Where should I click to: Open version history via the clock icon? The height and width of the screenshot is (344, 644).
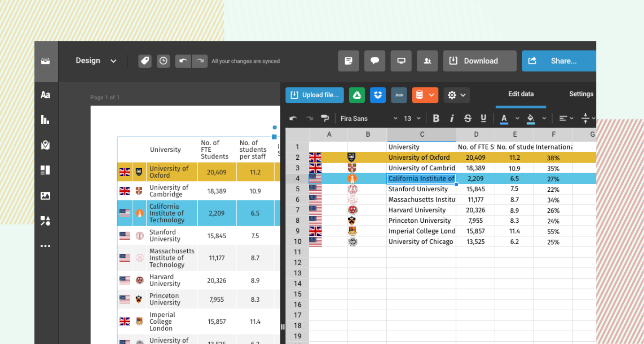pyautogui.click(x=163, y=61)
